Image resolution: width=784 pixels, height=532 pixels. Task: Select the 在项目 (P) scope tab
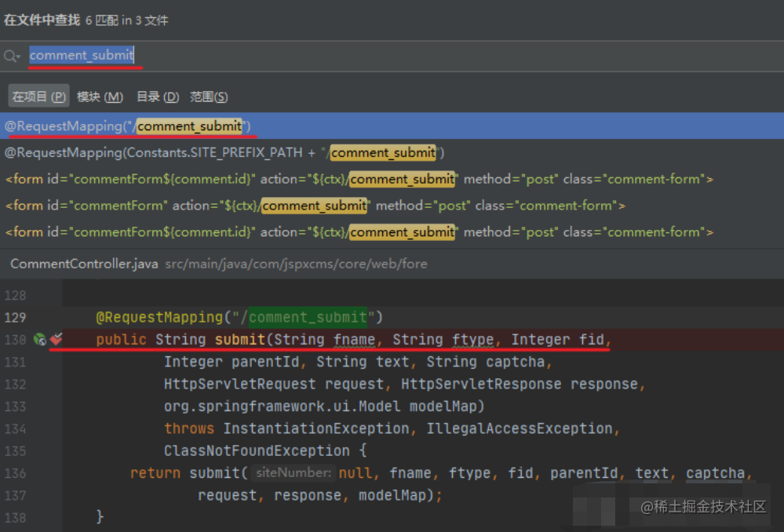pyautogui.click(x=38, y=97)
